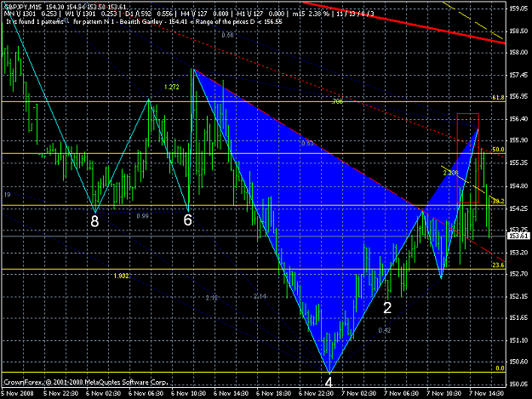Viewport: 532px width, 399px height.
Task: Click the 154.80 price axis label
Action: coord(518,185)
